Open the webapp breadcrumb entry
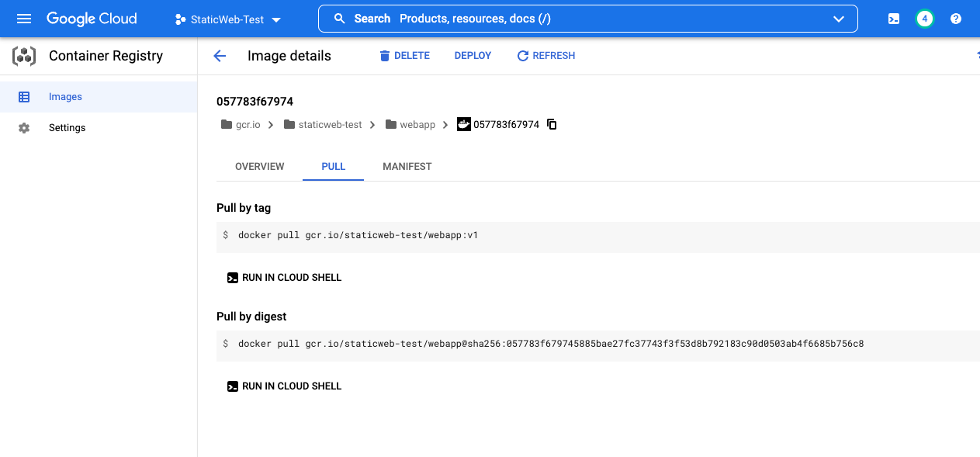The image size is (980, 457). pos(417,124)
